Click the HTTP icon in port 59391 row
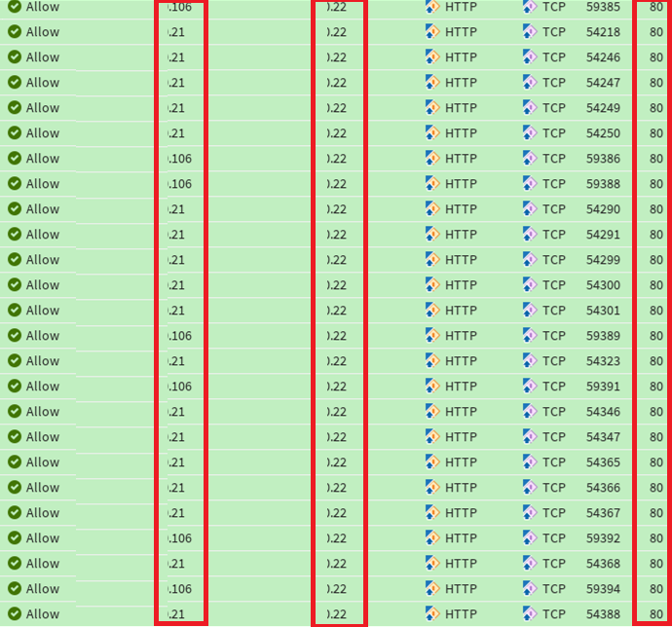The image size is (672, 627). tap(433, 387)
